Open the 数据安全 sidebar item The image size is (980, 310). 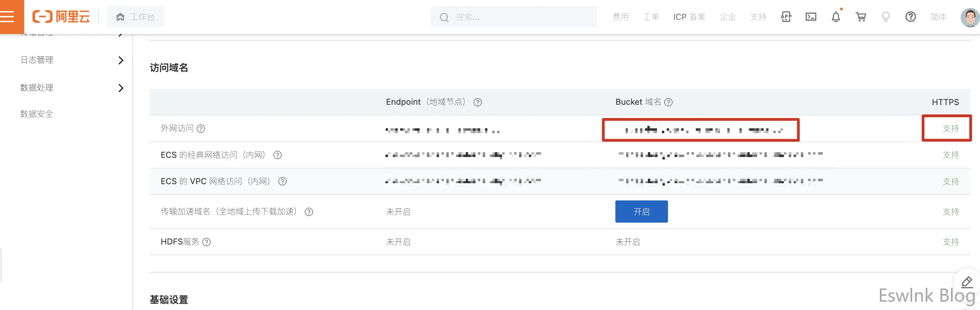[x=37, y=114]
